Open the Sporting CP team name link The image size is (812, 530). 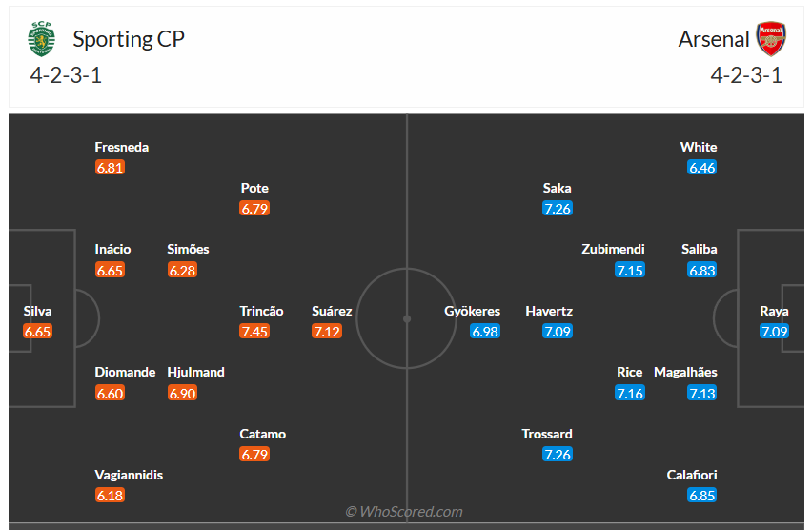click(x=129, y=39)
